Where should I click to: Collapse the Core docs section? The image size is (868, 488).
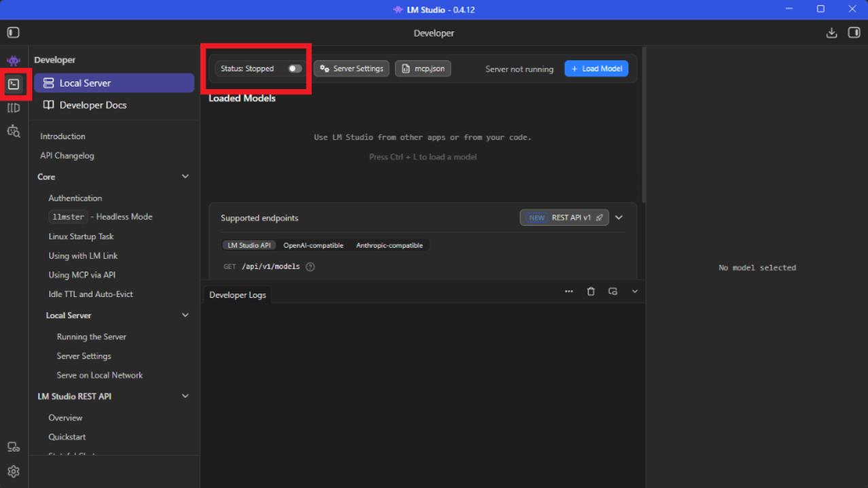[x=186, y=177]
